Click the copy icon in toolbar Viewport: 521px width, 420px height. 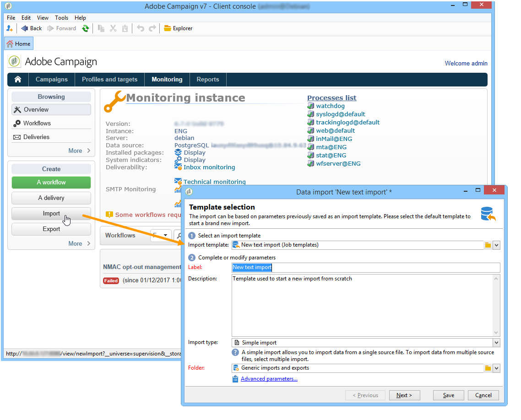pyautogui.click(x=101, y=28)
